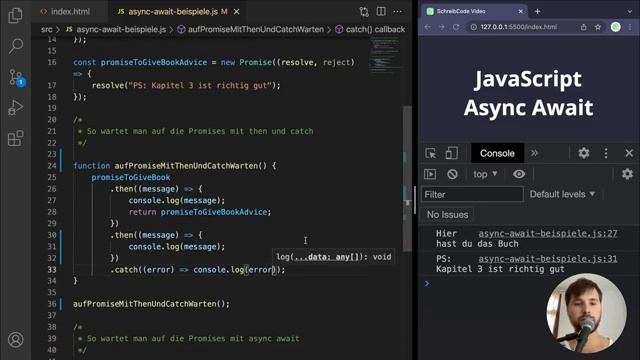The image size is (640, 360).
Task: Bookmark this page with star icon
Action: [598, 27]
